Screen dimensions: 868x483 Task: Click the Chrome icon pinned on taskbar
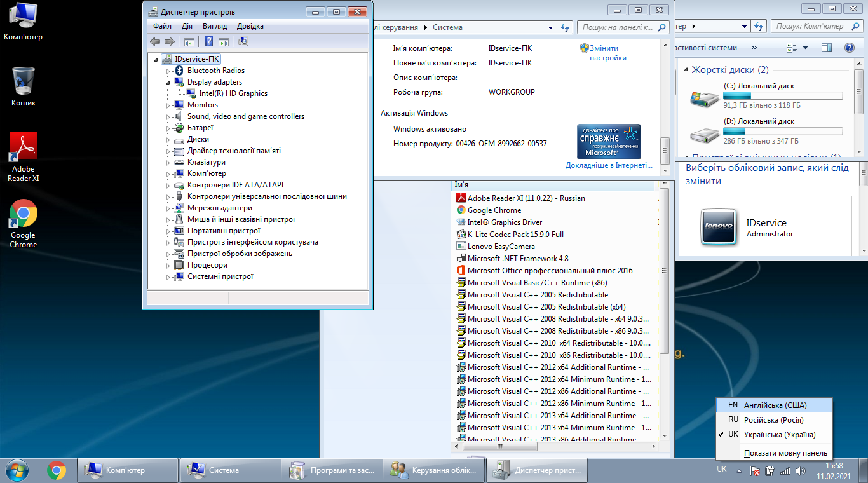pos(57,470)
